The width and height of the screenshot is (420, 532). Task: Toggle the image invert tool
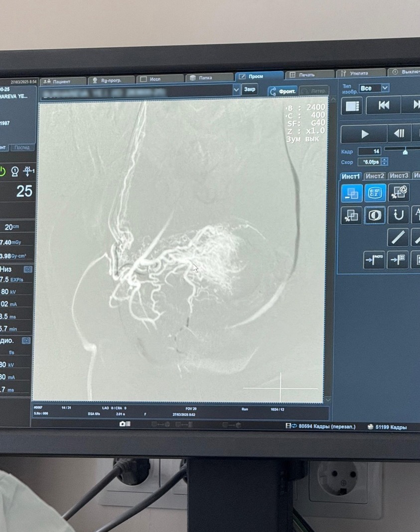375,215
